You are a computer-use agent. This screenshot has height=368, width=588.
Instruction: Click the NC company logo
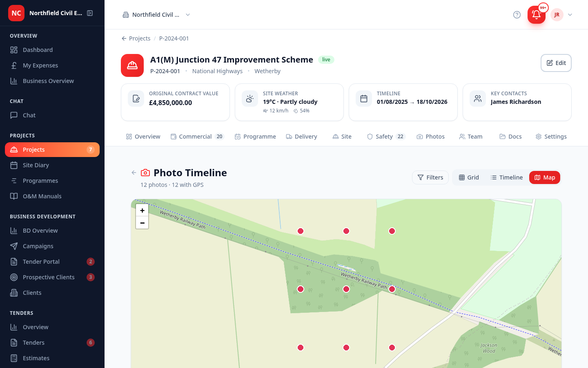16,13
